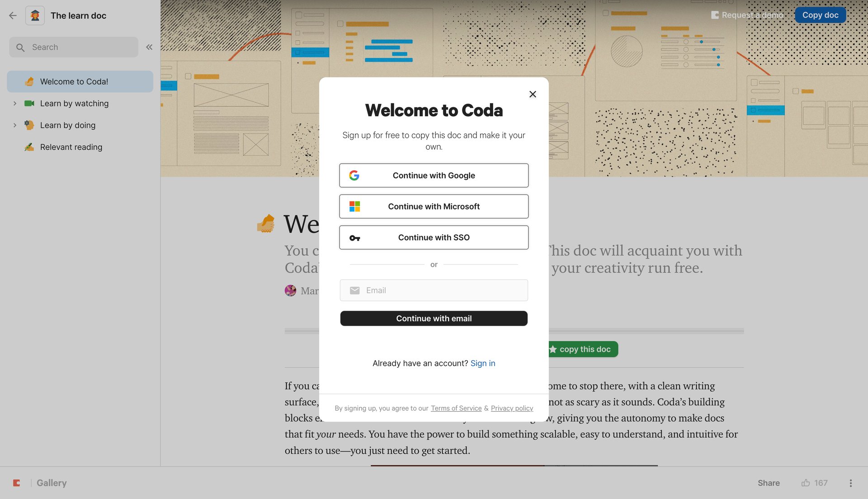Click the doc emoji icon beside 'The learn doc'
Screen dimensions: 868x499
tap(35, 15)
